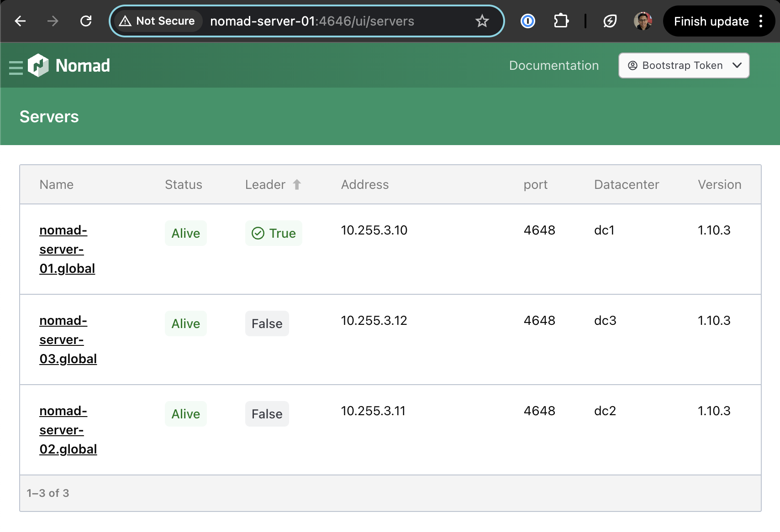Click the browser forward arrow
This screenshot has height=532, width=780.
[x=53, y=21]
